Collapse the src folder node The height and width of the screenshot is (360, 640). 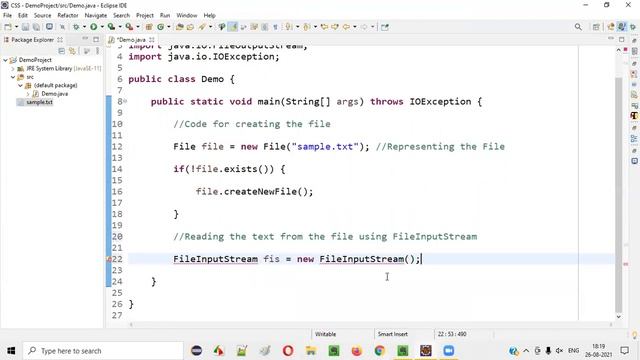pos(13,77)
